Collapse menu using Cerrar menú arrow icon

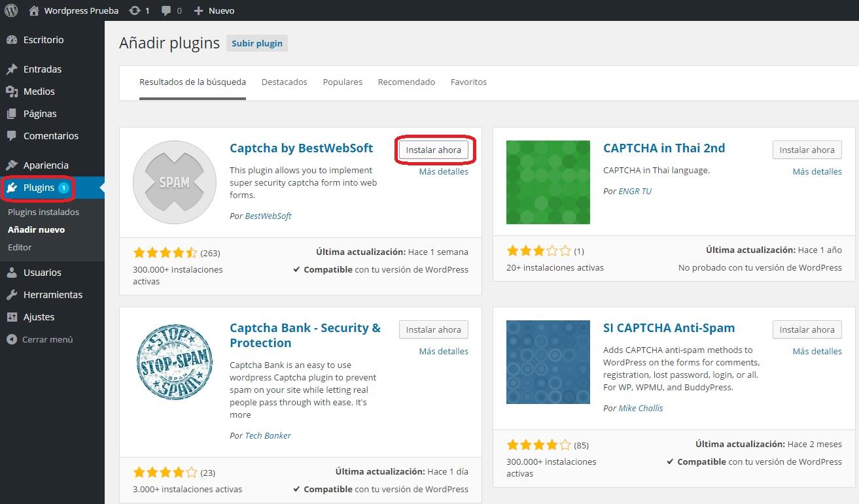click(11, 339)
